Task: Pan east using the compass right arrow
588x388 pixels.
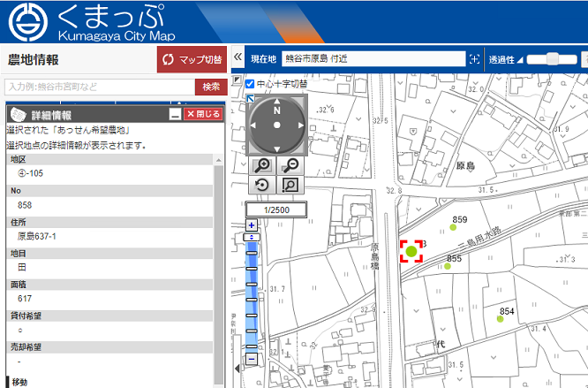Action: tap(301, 125)
